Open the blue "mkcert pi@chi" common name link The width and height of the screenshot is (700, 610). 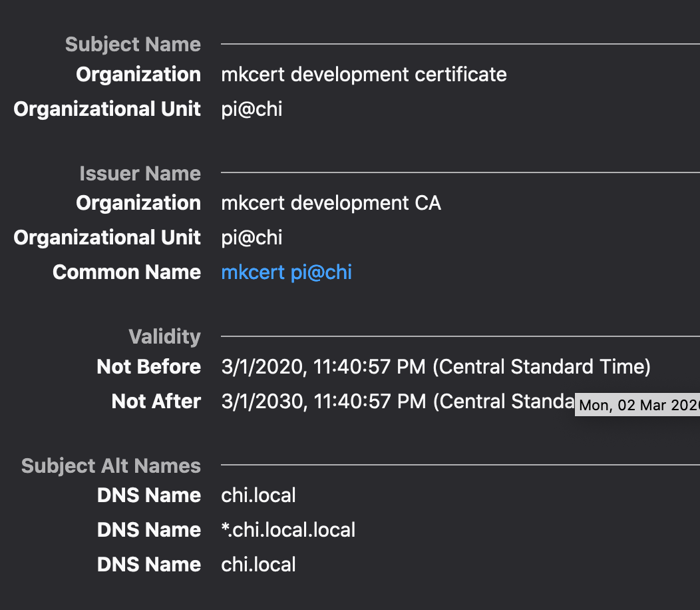pyautogui.click(x=286, y=272)
